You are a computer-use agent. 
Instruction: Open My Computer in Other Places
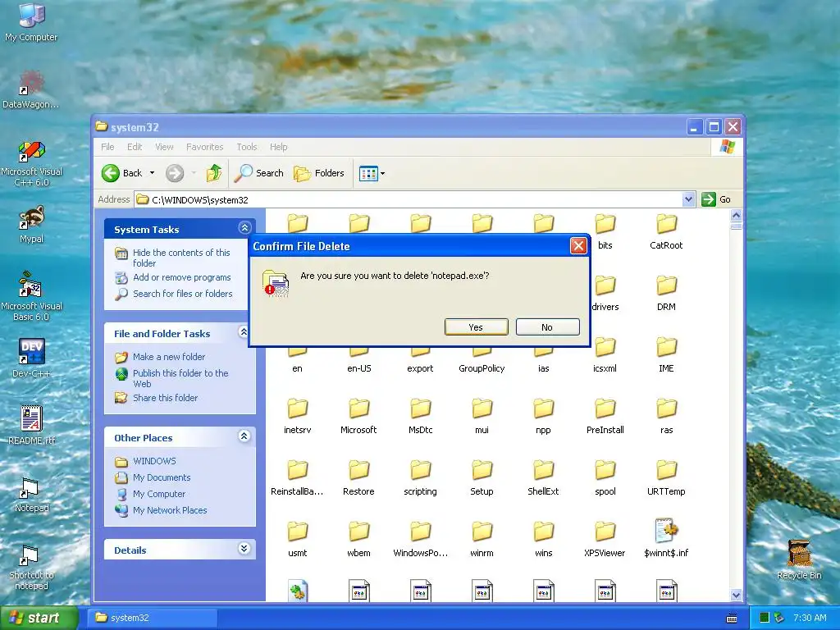pos(158,494)
